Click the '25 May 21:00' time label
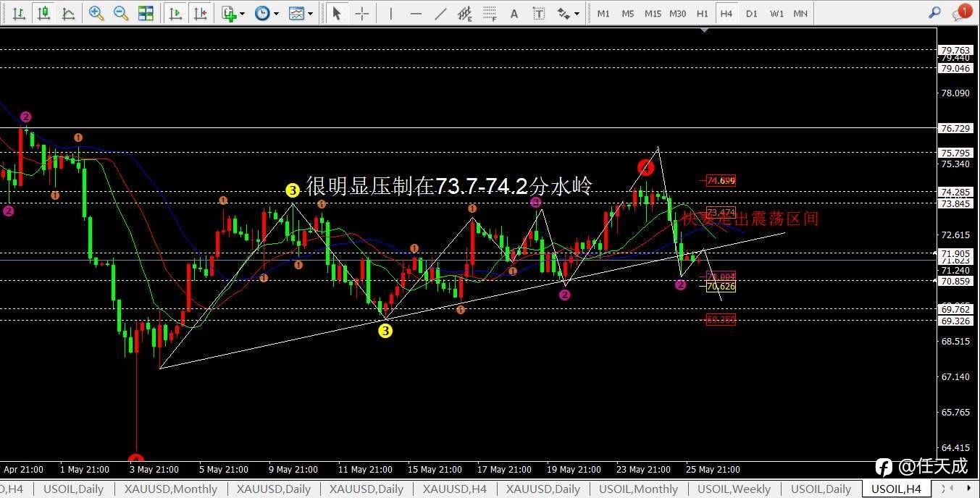 713,469
